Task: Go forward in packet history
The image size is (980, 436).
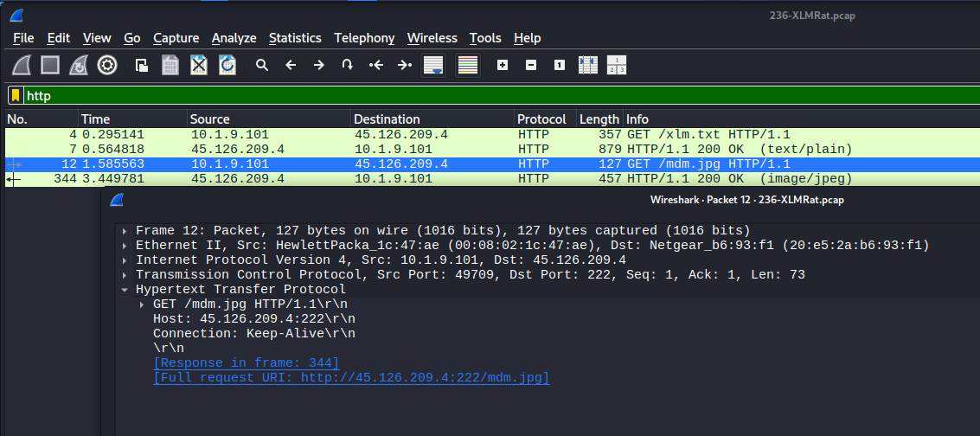Action: pyautogui.click(x=319, y=65)
